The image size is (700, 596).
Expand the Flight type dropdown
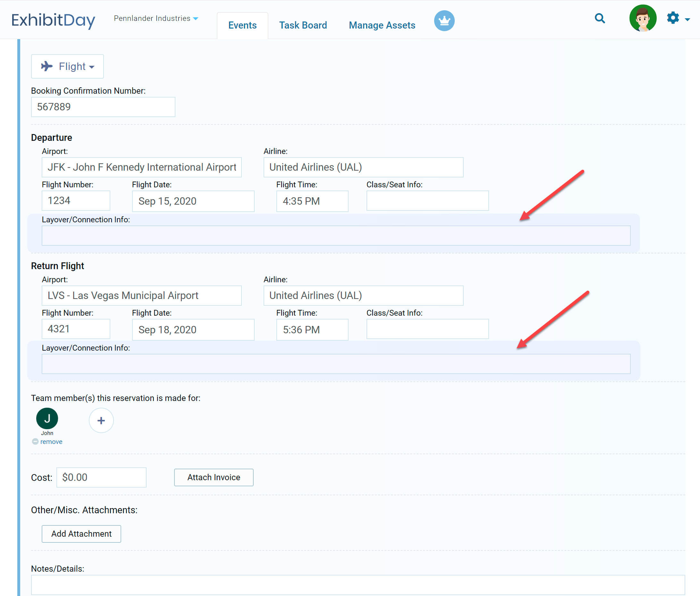(68, 66)
